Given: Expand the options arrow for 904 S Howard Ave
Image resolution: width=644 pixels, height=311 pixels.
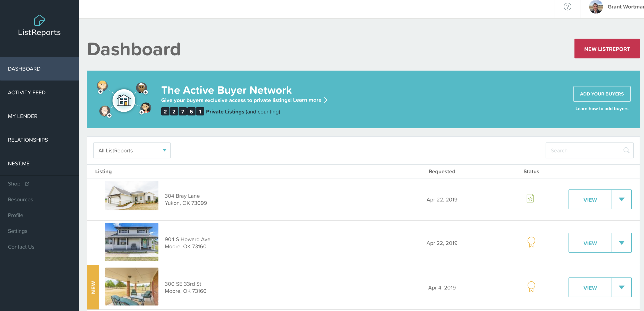Looking at the screenshot, I should [622, 243].
